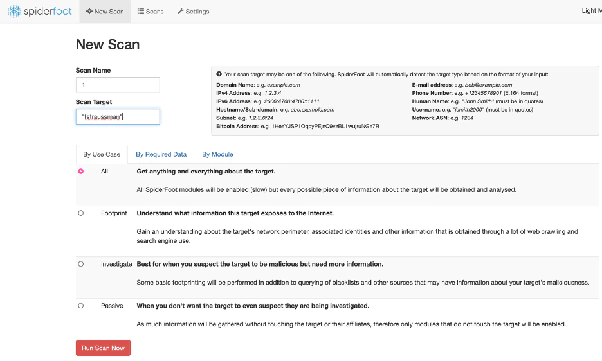
Task: Open the Settings menu item
Action: coord(194,12)
